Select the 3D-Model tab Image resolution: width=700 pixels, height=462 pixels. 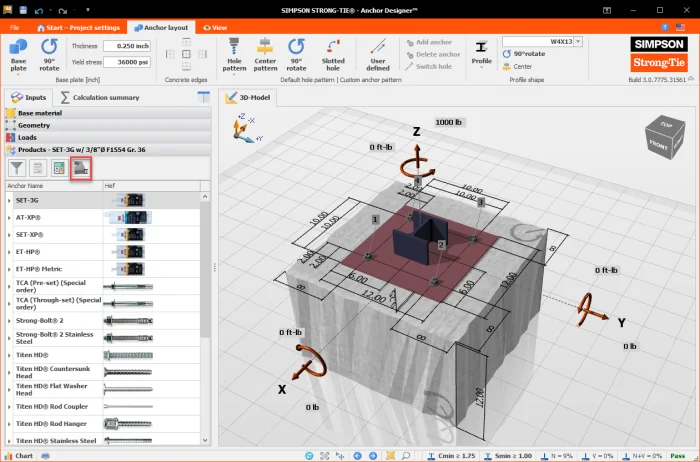pyautogui.click(x=248, y=97)
